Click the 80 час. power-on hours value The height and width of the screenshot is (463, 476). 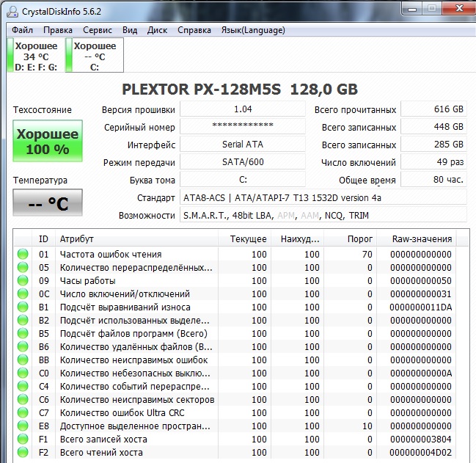click(x=433, y=180)
